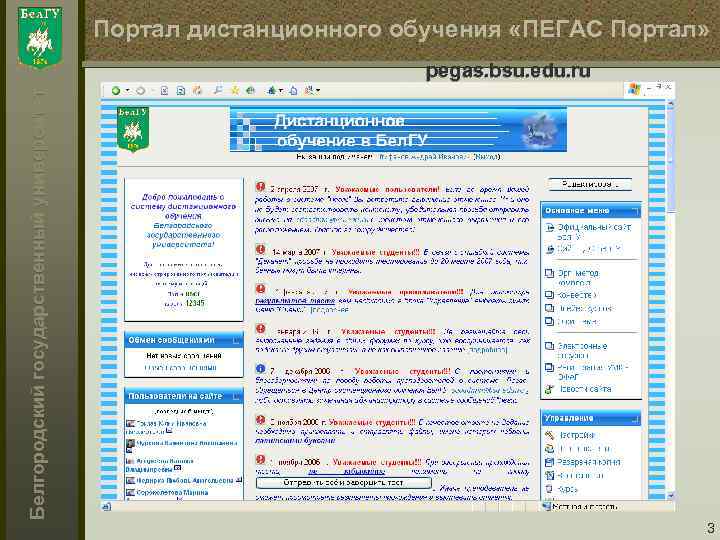Click the Редактировать button
The width and height of the screenshot is (720, 540).
(590, 184)
